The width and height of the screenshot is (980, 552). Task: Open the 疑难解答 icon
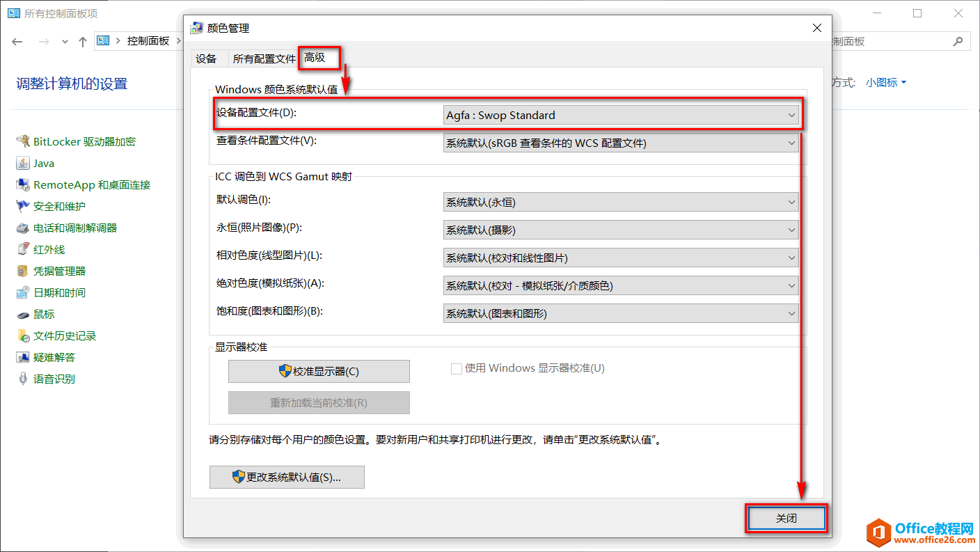pos(22,357)
